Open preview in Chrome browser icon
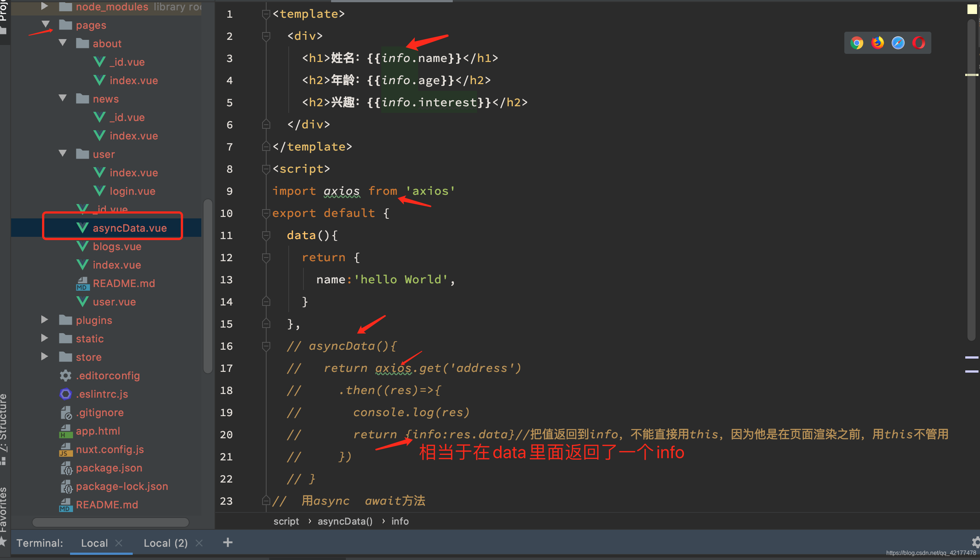The image size is (980, 560). (x=856, y=43)
